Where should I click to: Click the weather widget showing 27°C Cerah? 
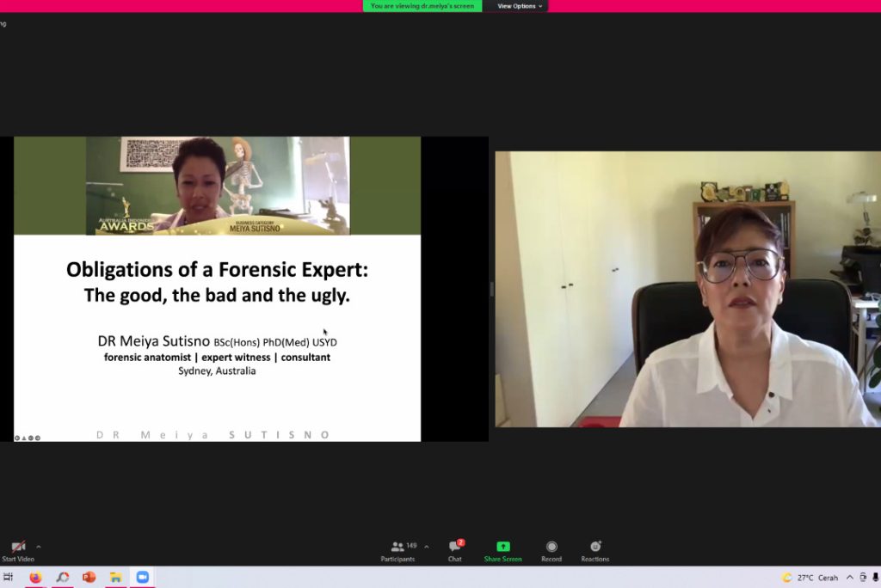click(x=810, y=578)
